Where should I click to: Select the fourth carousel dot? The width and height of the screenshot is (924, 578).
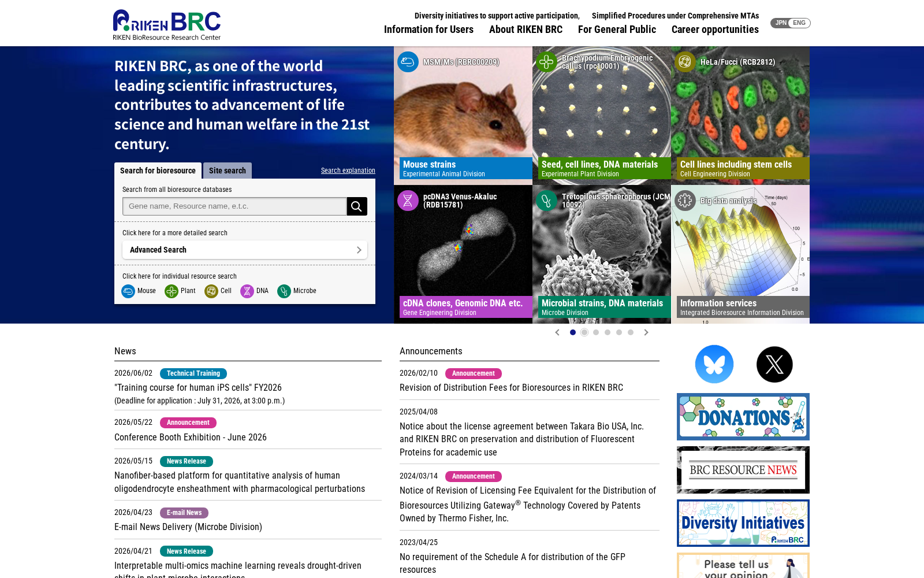[608, 332]
